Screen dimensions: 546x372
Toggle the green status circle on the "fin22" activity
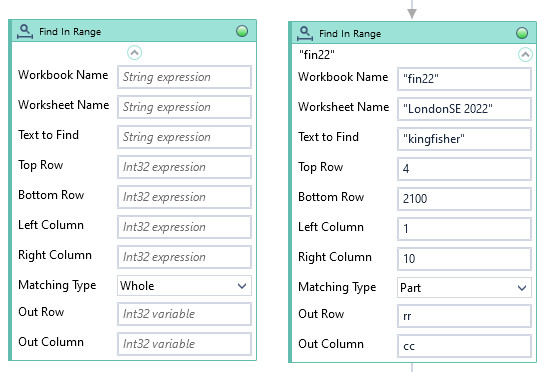coord(522,33)
